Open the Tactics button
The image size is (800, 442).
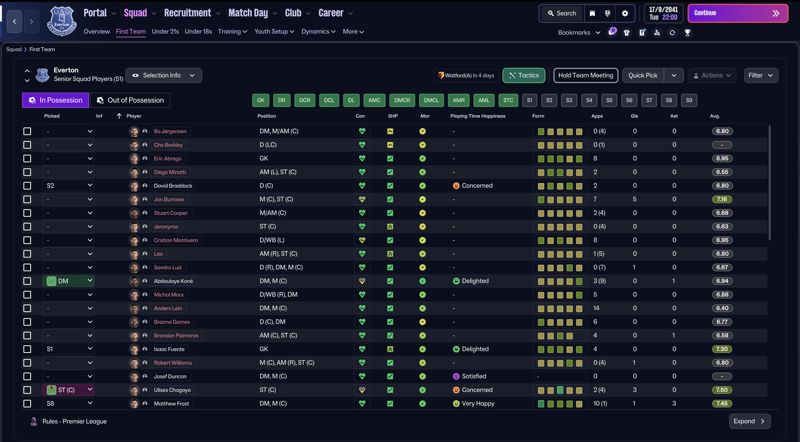pos(523,75)
